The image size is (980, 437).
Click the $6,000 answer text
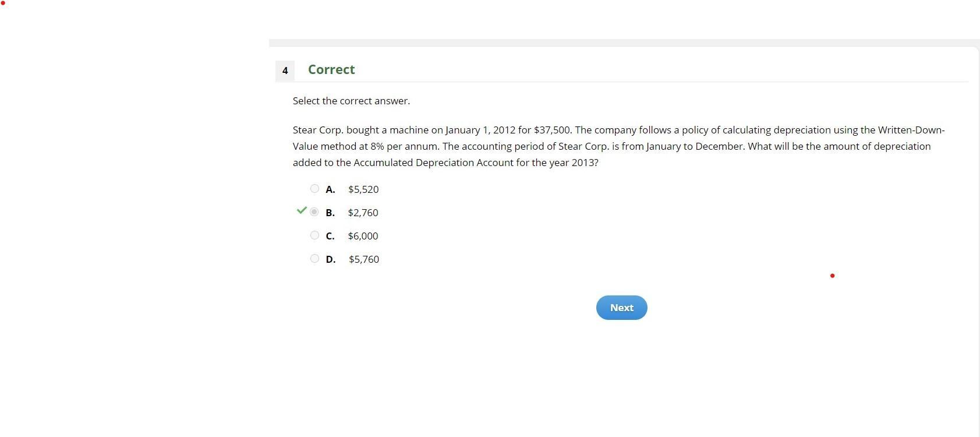coord(363,236)
